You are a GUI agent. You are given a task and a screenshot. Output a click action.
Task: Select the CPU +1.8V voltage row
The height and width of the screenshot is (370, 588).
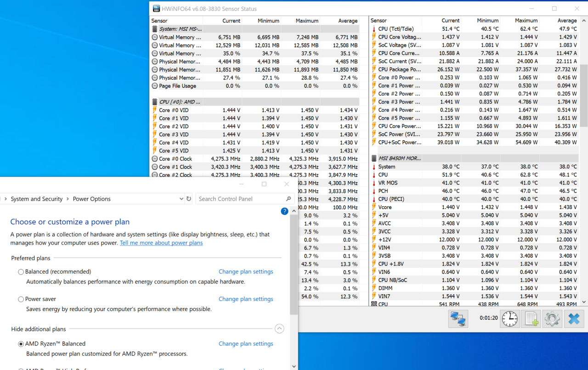pos(474,264)
